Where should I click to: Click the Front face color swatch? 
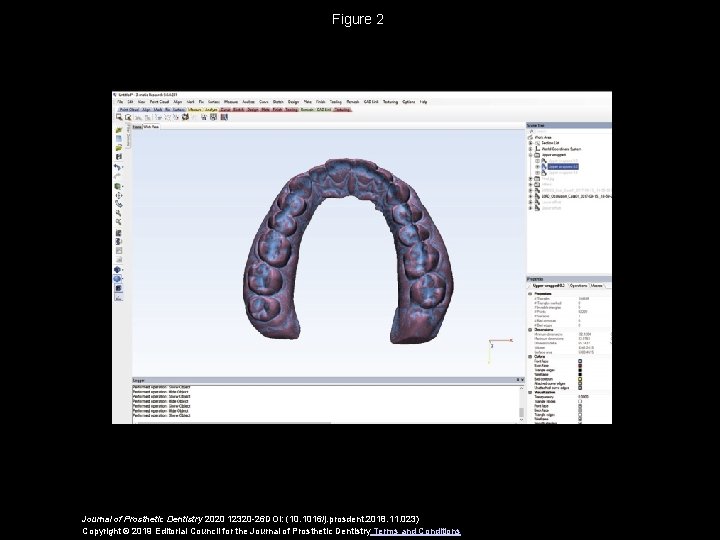580,361
